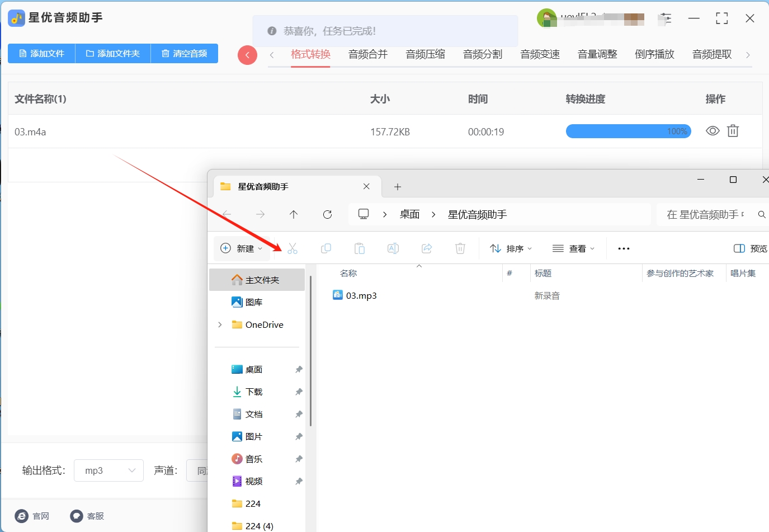The height and width of the screenshot is (532, 769).
Task: Open the three-dots more options menu
Action: (624, 248)
